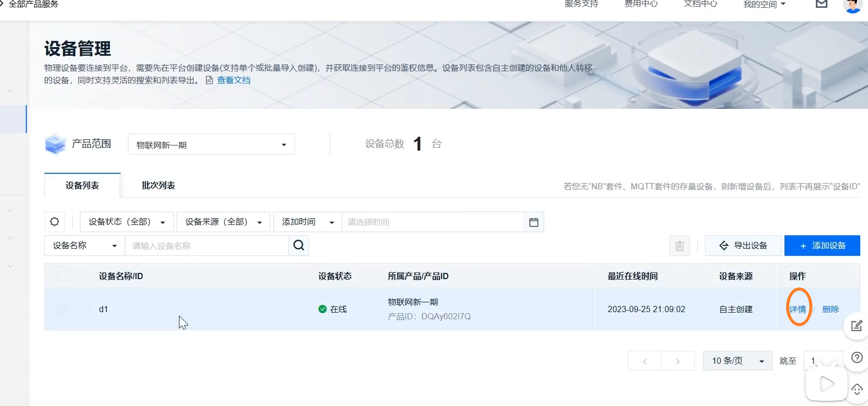Click the 所属产品/产品ID column header
Image resolution: width=868 pixels, height=406 pixels.
418,276
